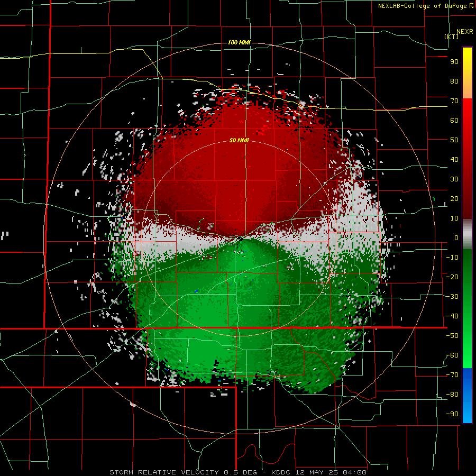Click the NEXR label above the color scale
The height and width of the screenshot is (476, 476).
[464, 32]
